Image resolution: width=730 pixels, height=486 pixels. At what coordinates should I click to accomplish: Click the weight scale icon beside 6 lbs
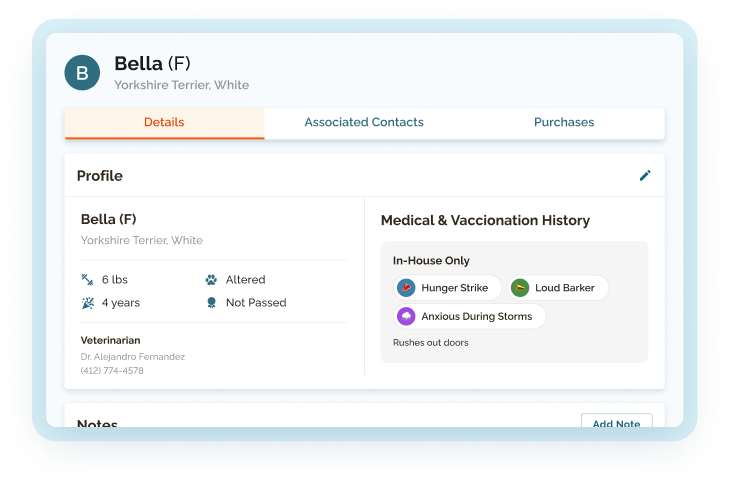click(88, 279)
